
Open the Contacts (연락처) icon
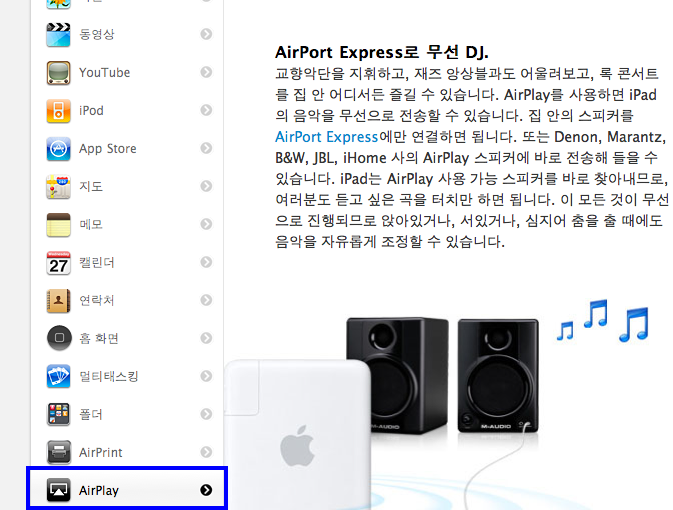[x=58, y=301]
